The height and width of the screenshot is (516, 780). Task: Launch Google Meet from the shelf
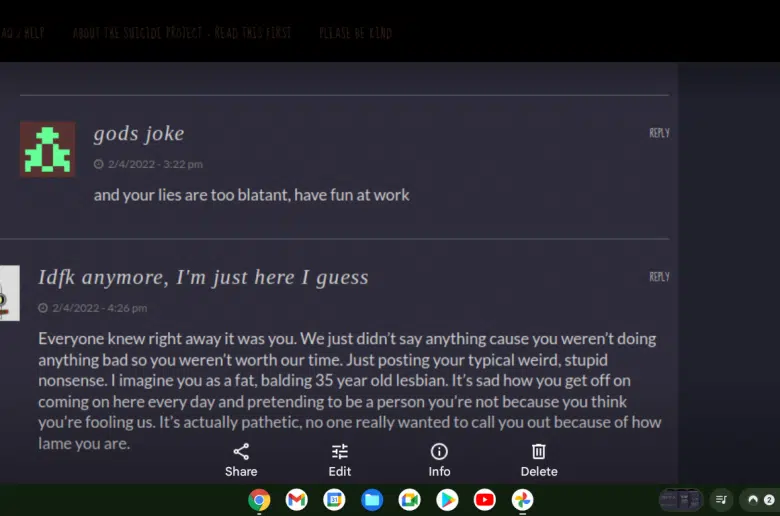(409, 500)
